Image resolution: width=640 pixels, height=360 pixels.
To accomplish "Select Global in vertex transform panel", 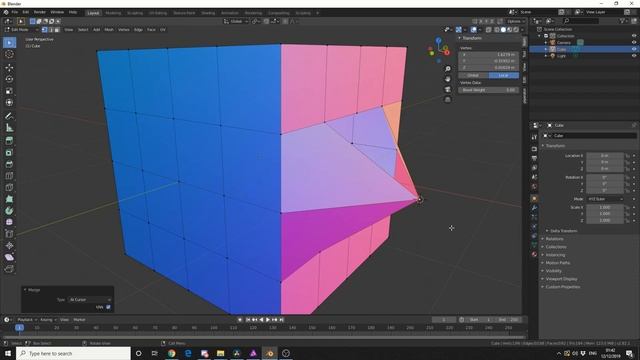I will (x=473, y=76).
